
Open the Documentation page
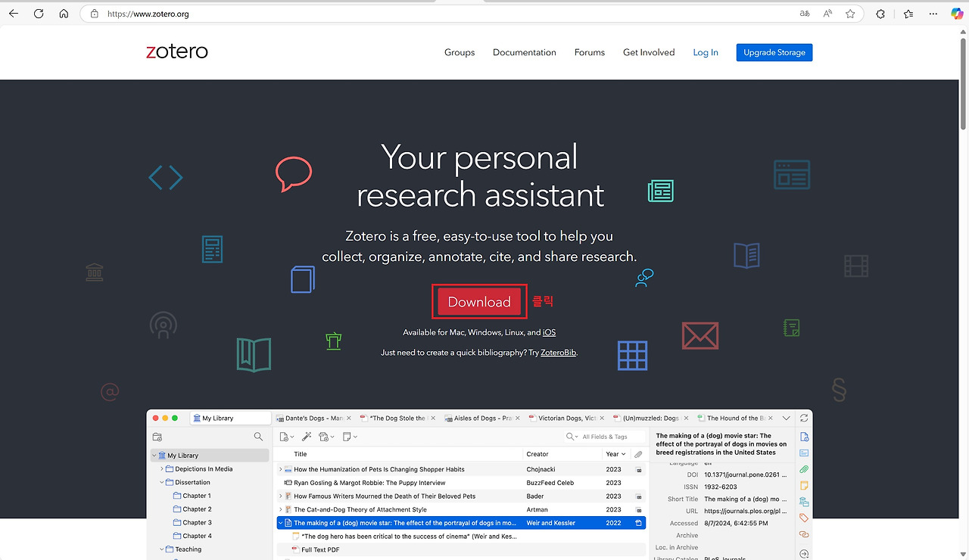(525, 52)
